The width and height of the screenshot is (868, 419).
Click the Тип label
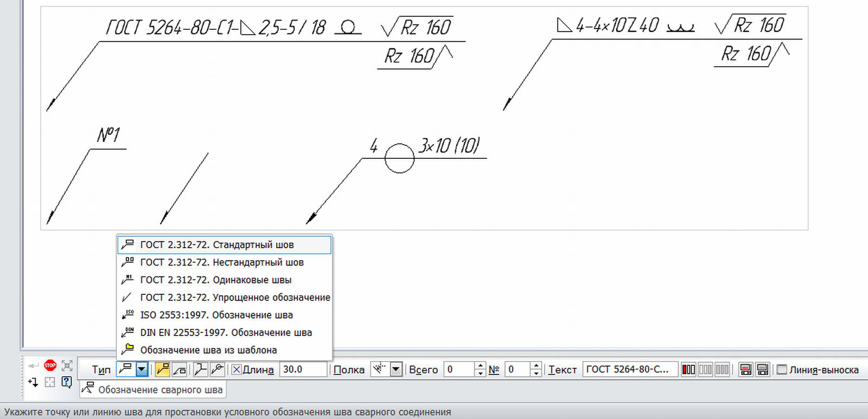tap(101, 370)
